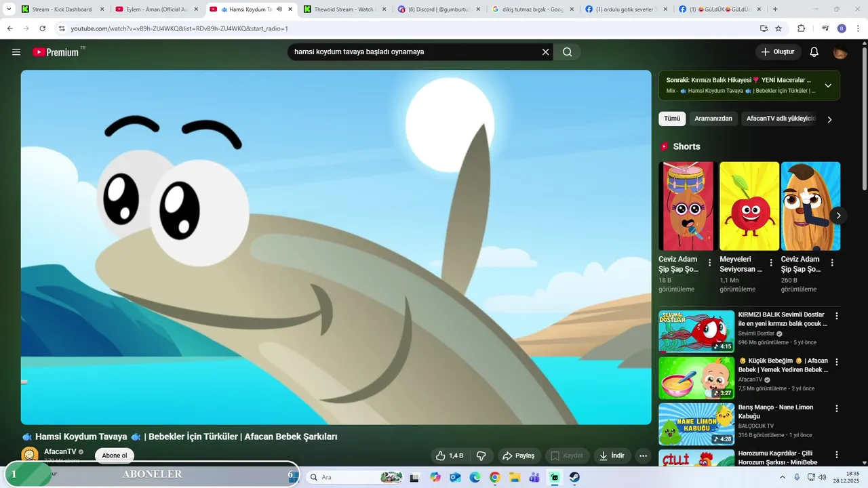The image size is (868, 488).
Task: Click the Kaydet save button
Action: coord(568,455)
